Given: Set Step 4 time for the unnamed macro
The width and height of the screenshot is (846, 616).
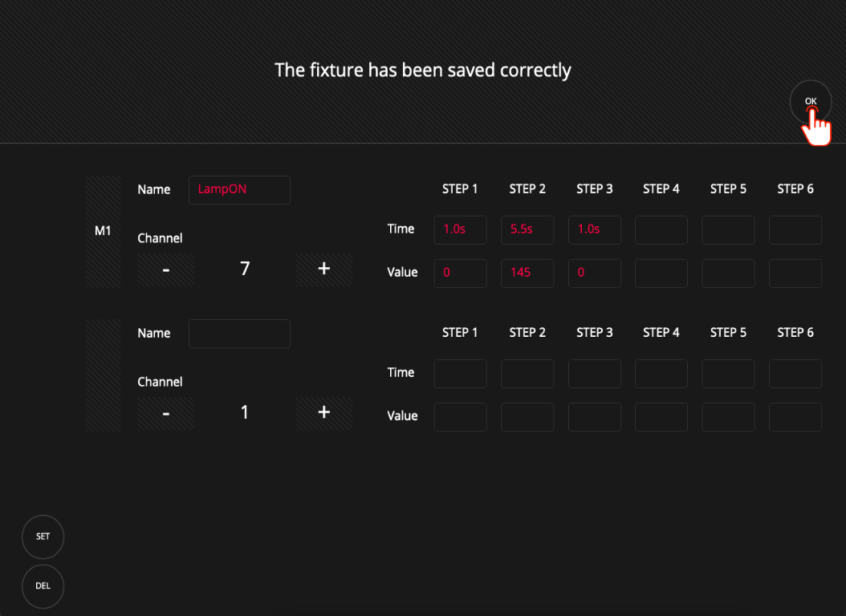Looking at the screenshot, I should [x=661, y=374].
